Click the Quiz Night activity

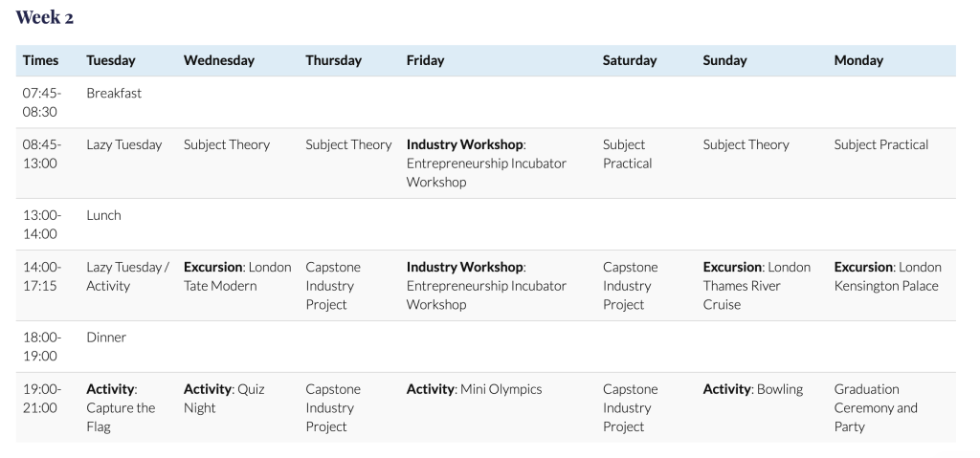(x=224, y=399)
